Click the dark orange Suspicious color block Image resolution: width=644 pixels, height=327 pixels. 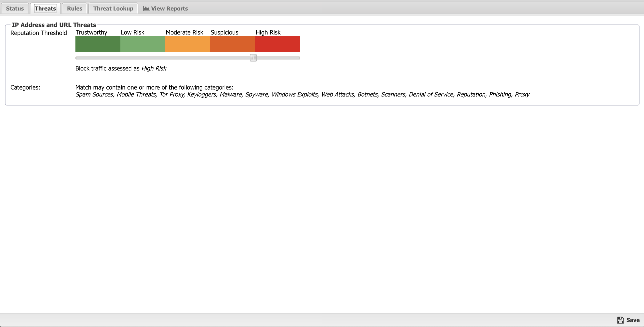click(233, 44)
